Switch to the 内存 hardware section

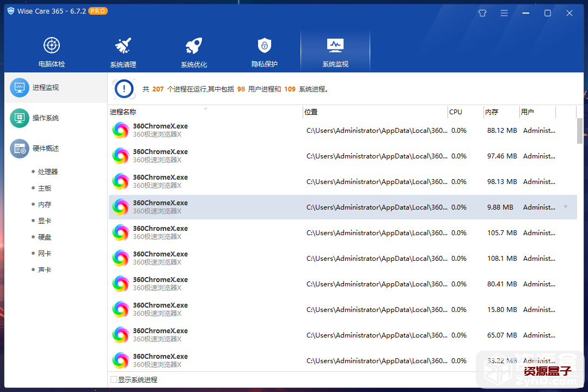[44, 204]
